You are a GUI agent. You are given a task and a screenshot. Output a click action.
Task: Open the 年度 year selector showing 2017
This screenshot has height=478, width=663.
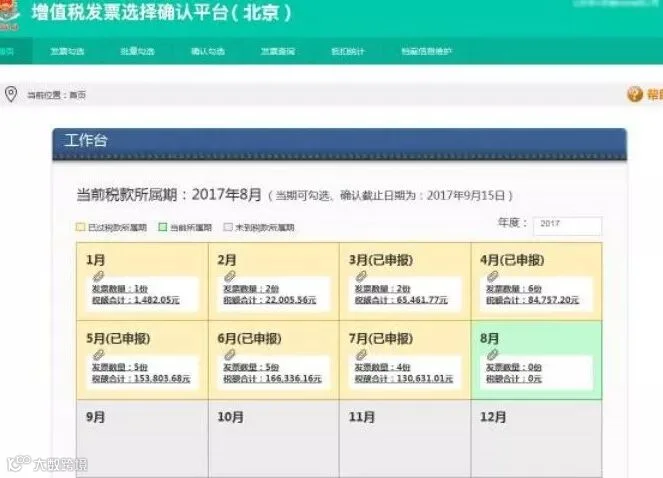(567, 225)
